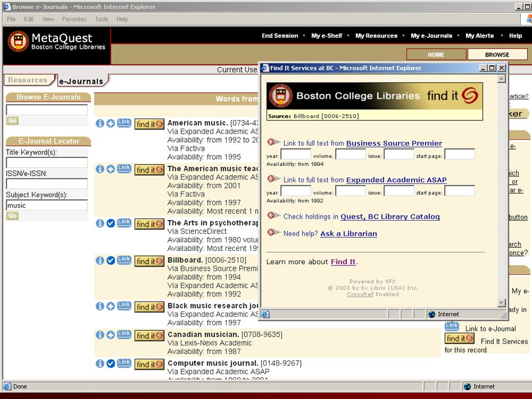Open find it for Computer music journal
This screenshot has width=532, height=399.
150,365
